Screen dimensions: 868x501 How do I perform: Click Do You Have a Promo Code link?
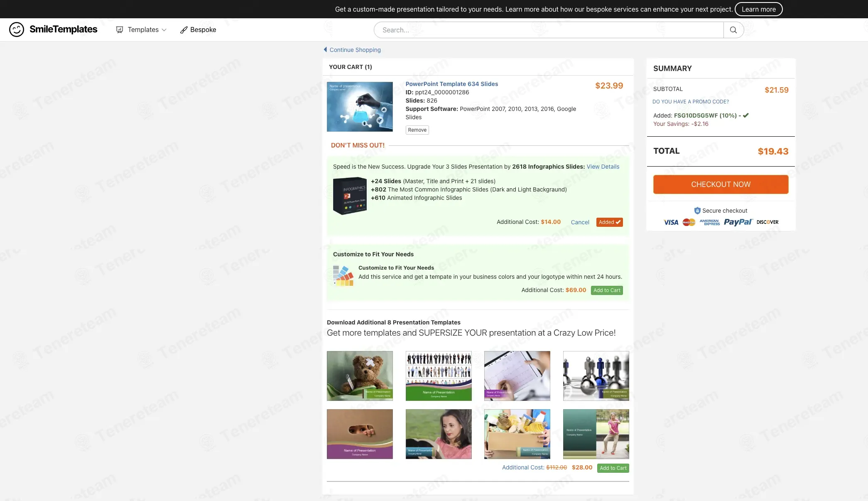click(691, 102)
